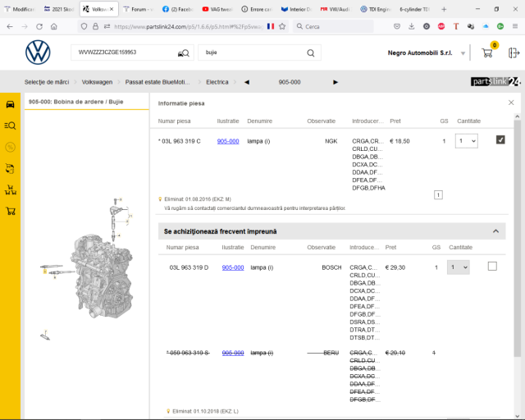Reload the page
The image size is (525, 420).
tap(39, 26)
